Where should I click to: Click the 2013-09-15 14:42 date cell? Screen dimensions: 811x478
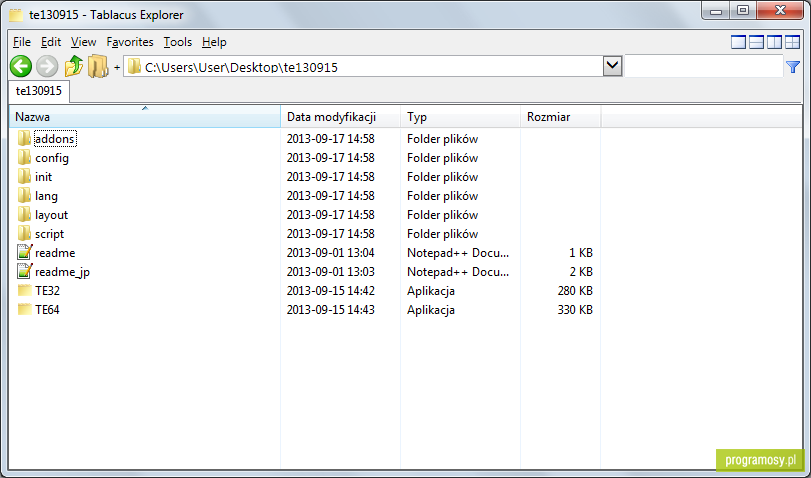[x=331, y=291]
